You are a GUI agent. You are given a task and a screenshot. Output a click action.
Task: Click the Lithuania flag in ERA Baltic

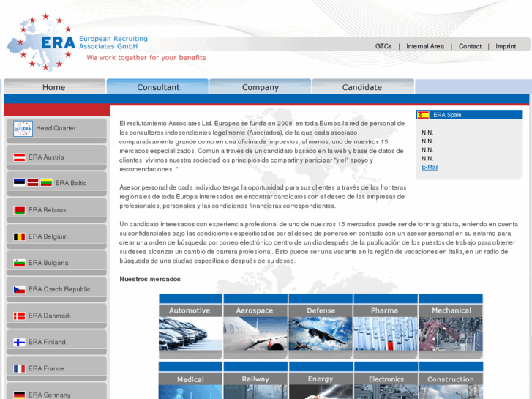pyautogui.click(x=46, y=183)
